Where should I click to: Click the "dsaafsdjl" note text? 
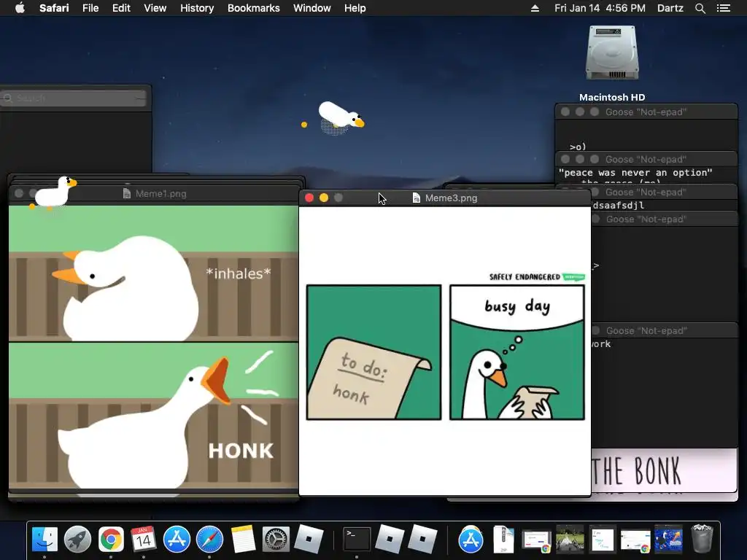point(619,205)
